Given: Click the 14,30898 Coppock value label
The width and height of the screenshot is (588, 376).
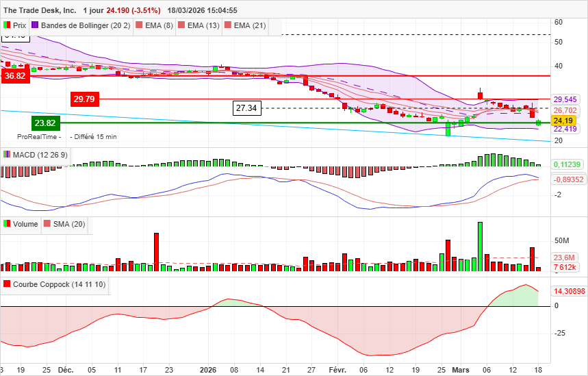Looking at the screenshot, I should (570, 291).
